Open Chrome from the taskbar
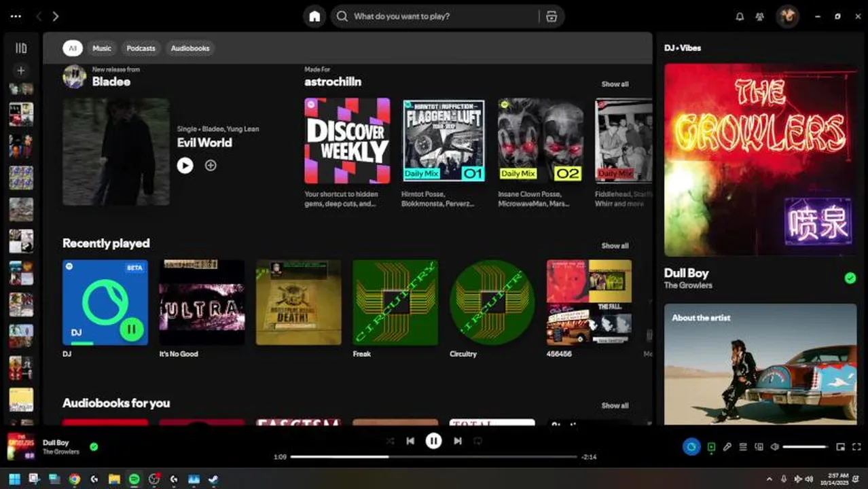The image size is (868, 489). [74, 479]
